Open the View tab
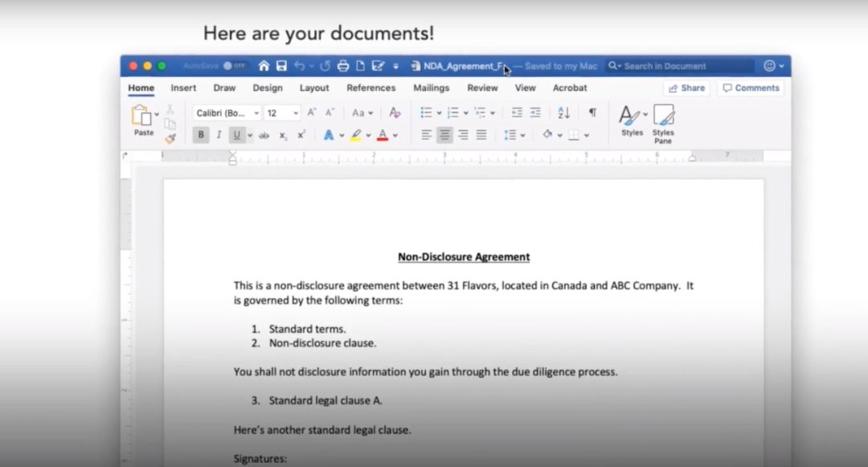This screenshot has width=868, height=467. [526, 88]
